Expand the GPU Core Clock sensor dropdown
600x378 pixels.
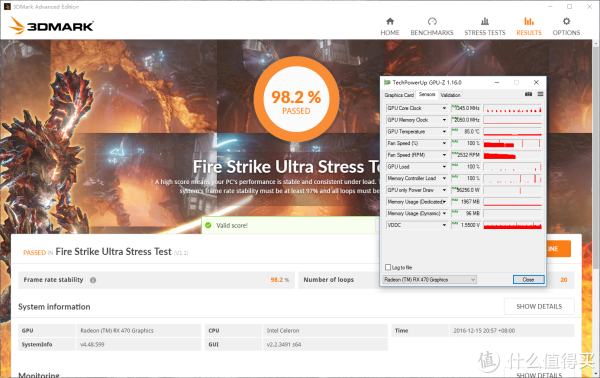point(444,108)
